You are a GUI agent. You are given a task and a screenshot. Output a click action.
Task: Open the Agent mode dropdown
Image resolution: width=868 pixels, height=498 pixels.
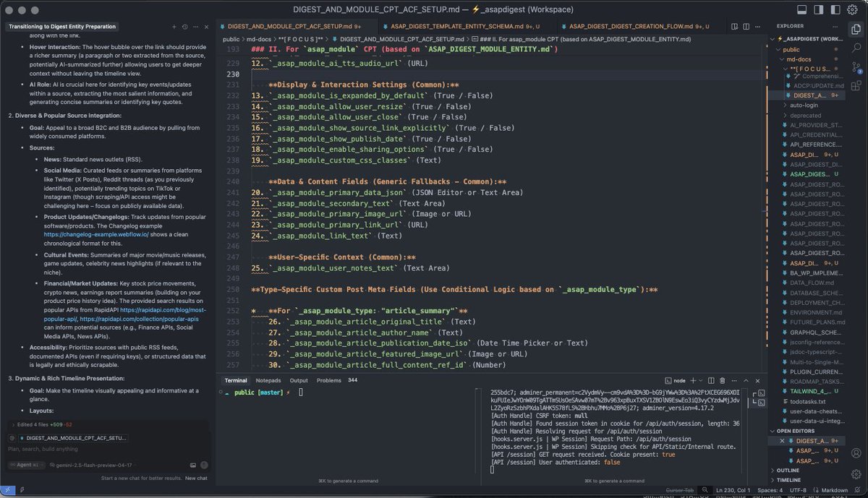[25, 465]
